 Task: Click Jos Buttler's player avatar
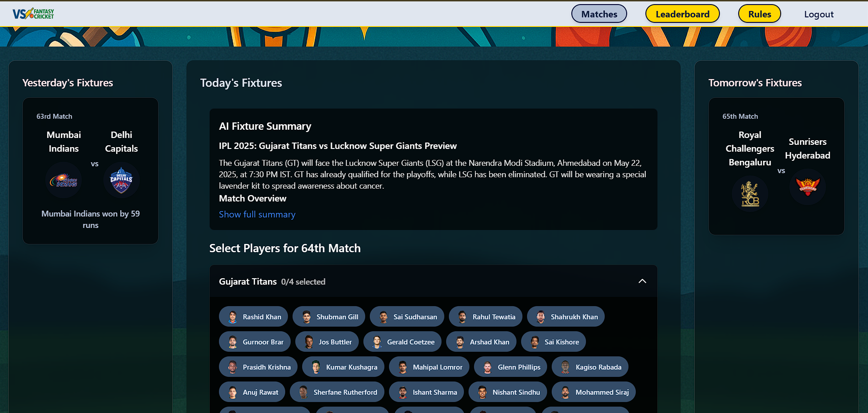(309, 342)
